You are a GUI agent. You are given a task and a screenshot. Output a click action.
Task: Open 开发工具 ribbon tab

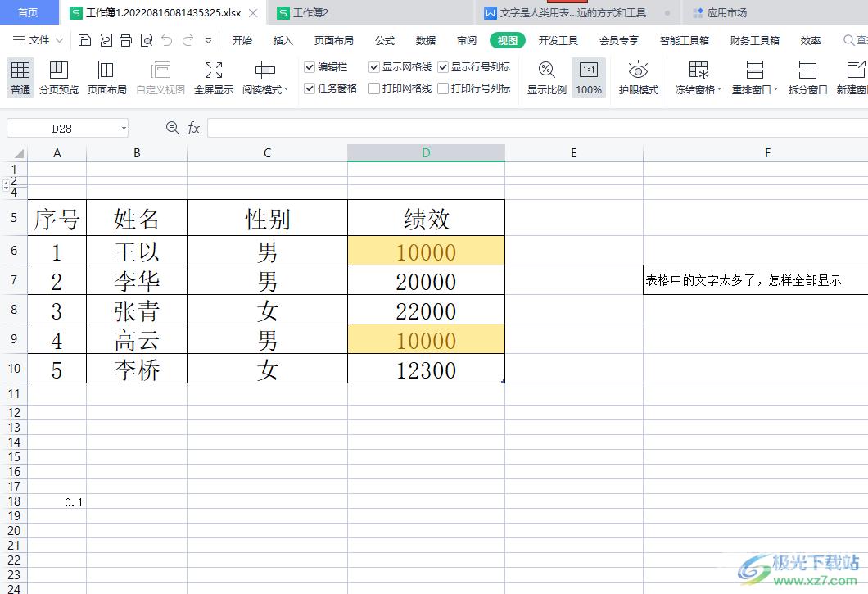click(x=558, y=40)
